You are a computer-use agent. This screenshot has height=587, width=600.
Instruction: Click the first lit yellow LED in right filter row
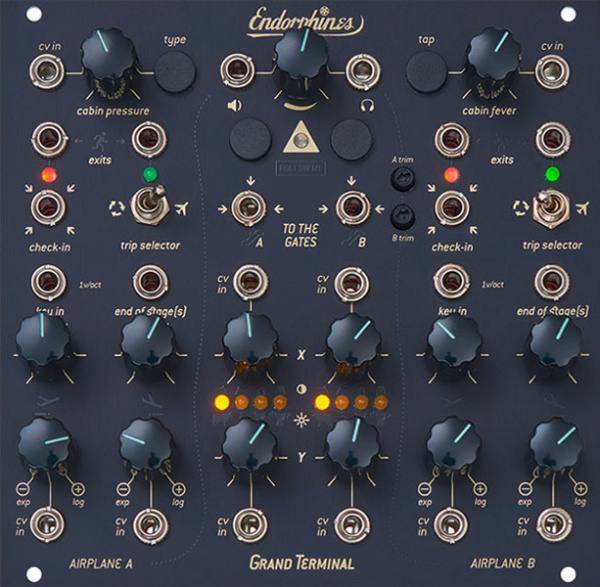click(322, 402)
